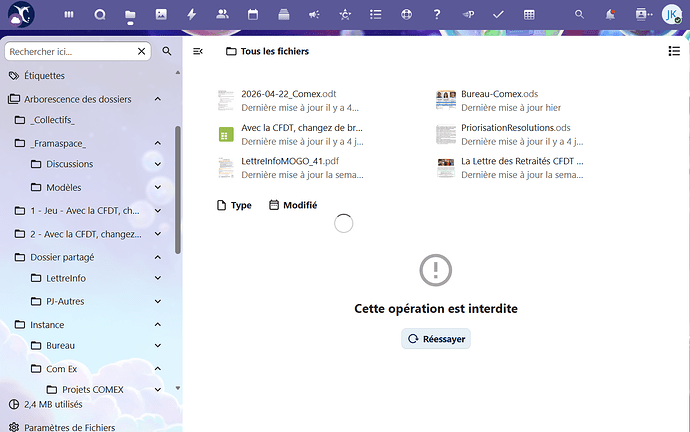
Task: Expand the Modèles folder chevron
Action: click(x=158, y=187)
